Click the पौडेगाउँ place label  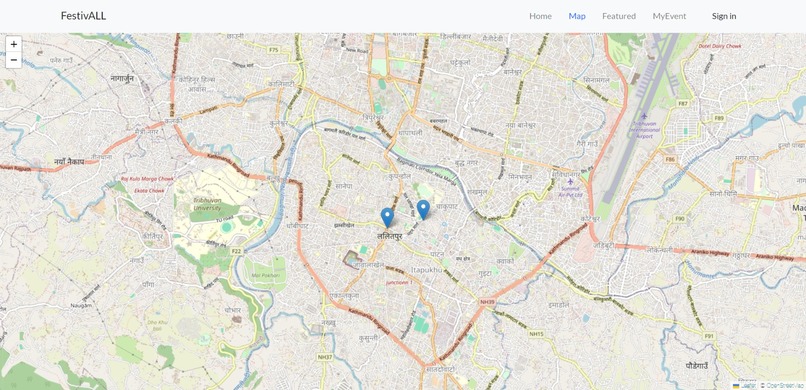[697, 365]
